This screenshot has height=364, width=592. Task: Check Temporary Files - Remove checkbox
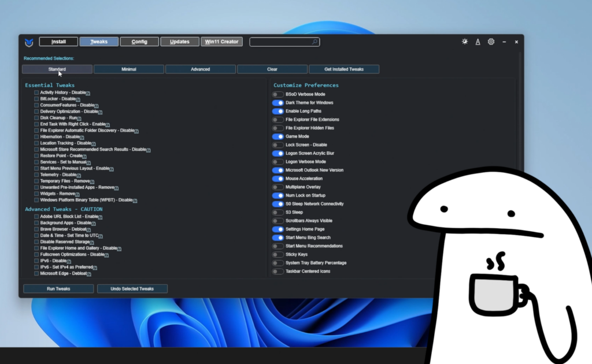[36, 181]
